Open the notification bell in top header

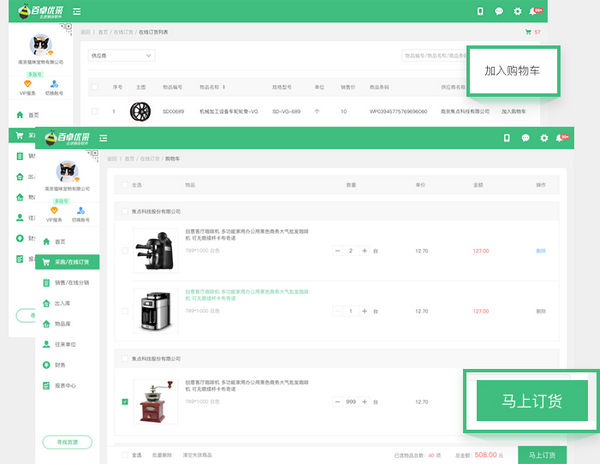pos(535,11)
